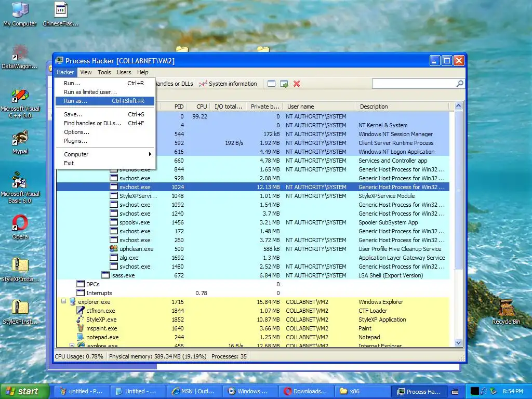
Task: Select the Microsoft Visual C++ 6.0 icon
Action: coord(20,103)
